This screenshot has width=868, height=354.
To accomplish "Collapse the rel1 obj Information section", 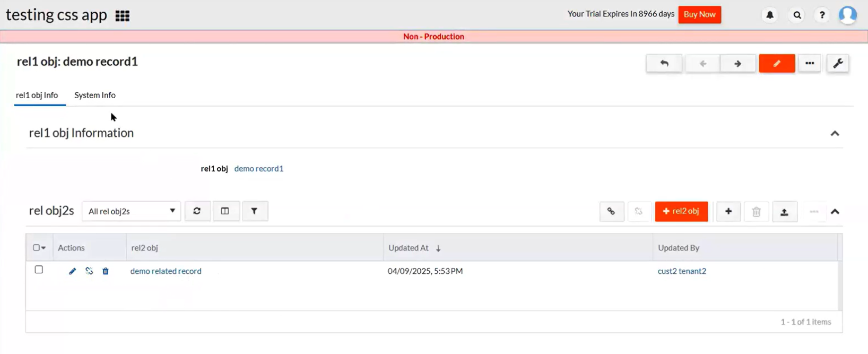I will 835,133.
